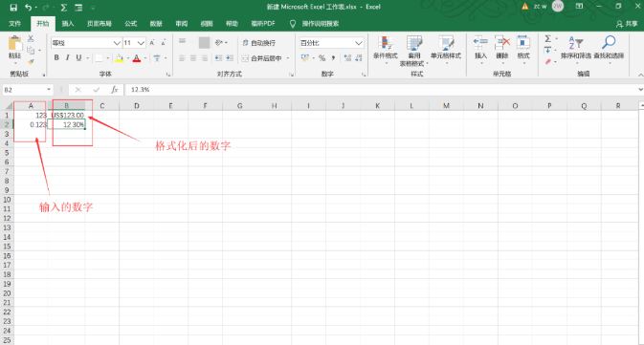Open the number format 百分比 dropdown
The height and width of the screenshot is (345, 644).
pos(359,43)
